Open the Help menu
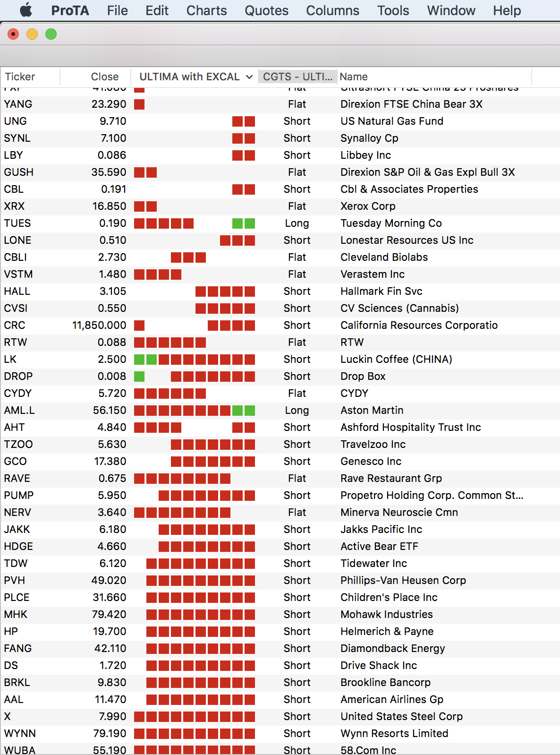Viewport: 560px width, 755px height. (507, 10)
